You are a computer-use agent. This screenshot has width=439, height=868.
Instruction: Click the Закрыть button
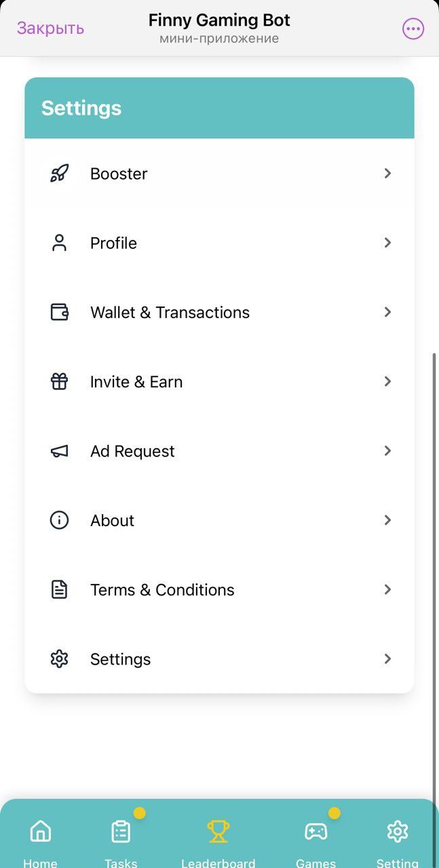point(50,28)
